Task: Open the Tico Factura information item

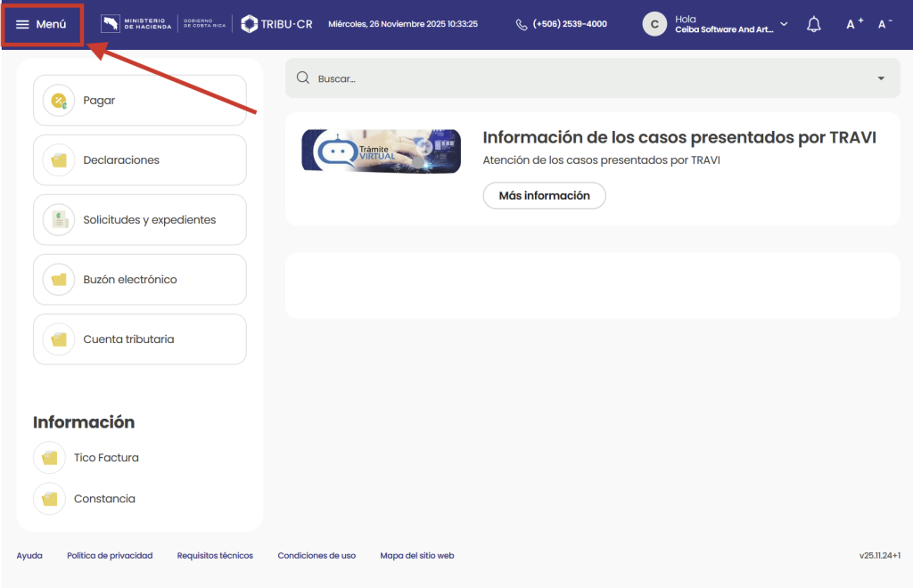Action: pyautogui.click(x=105, y=458)
